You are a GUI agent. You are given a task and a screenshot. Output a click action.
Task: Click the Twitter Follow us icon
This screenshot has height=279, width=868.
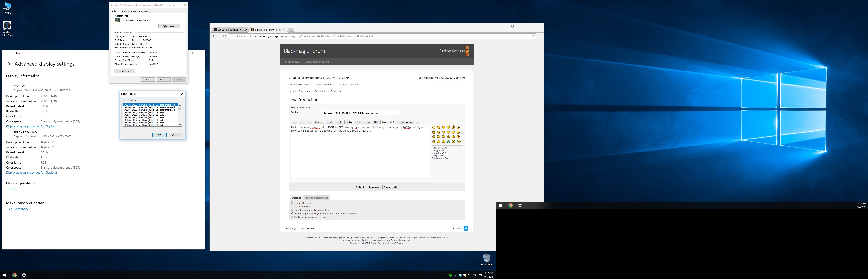[x=466, y=228]
